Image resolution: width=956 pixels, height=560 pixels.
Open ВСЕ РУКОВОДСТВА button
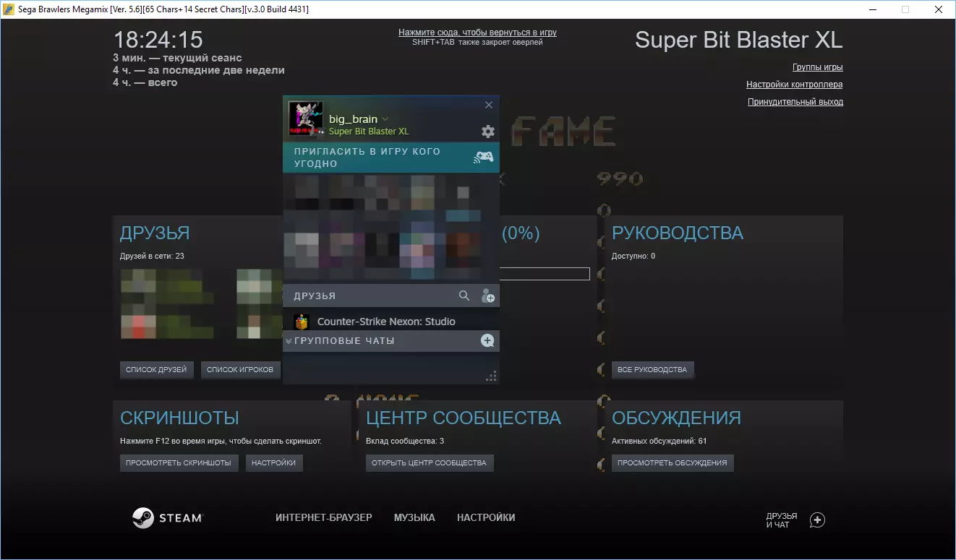[652, 370]
